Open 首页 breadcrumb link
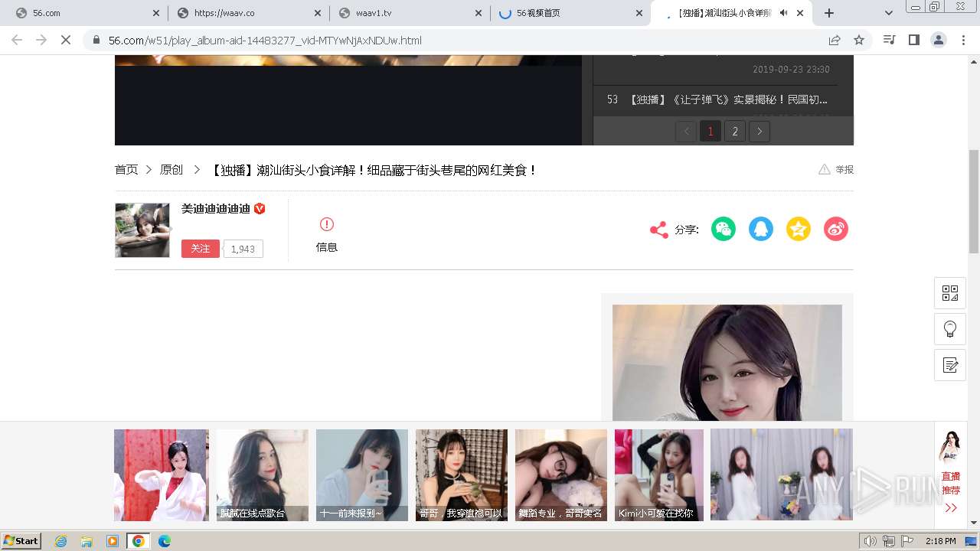The height and width of the screenshot is (551, 980). pyautogui.click(x=126, y=170)
